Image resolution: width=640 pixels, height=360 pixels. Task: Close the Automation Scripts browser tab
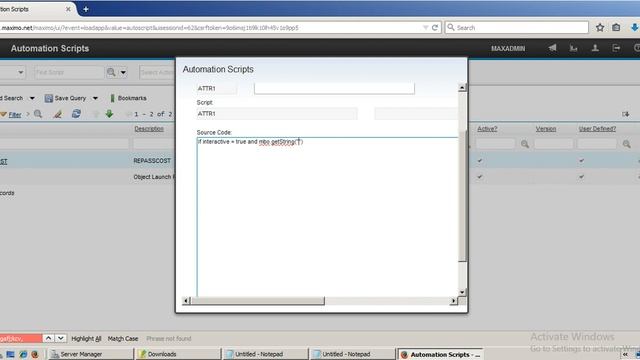[x=68, y=9]
